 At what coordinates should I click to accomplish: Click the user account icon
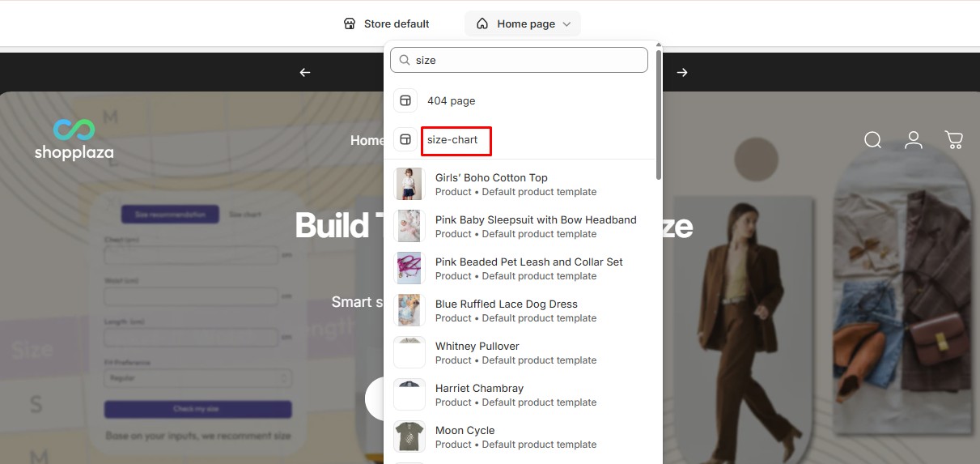[x=914, y=140]
